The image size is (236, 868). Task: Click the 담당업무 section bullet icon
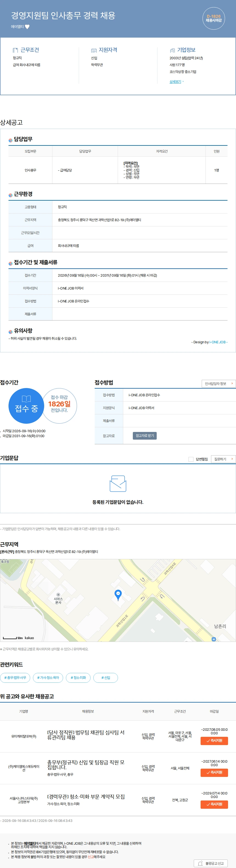[x=10, y=140]
